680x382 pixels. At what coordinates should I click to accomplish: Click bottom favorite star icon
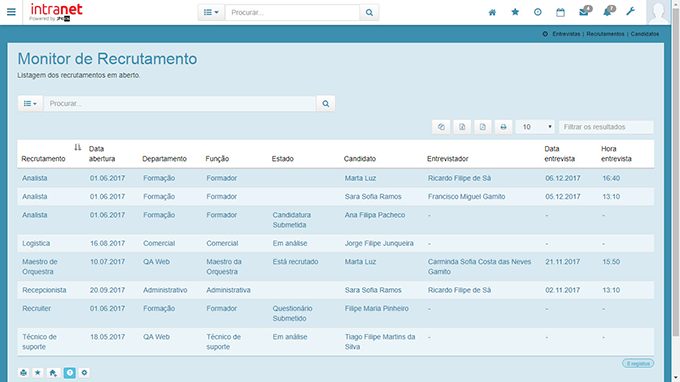[x=38, y=373]
